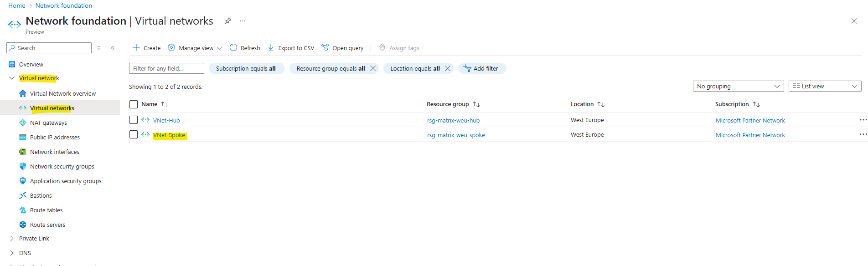Click the Create plus icon
Viewport: 868px width, 266px height.
click(136, 47)
